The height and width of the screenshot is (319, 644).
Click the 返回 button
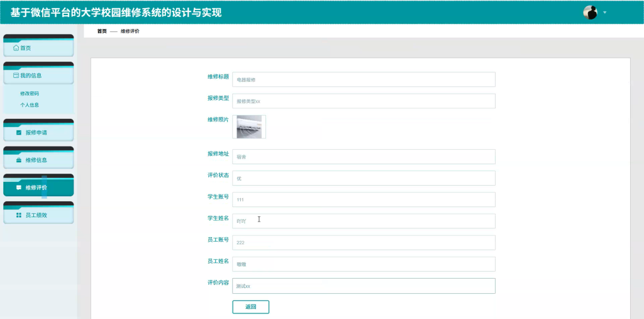pyautogui.click(x=250, y=307)
